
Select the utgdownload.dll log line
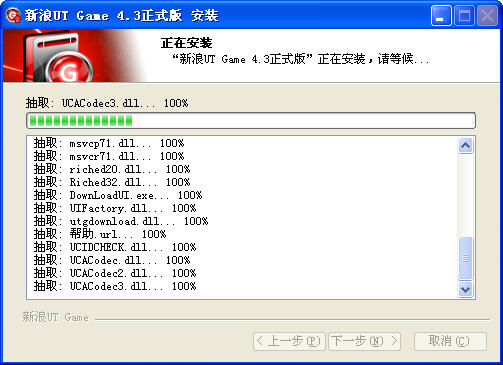click(121, 221)
